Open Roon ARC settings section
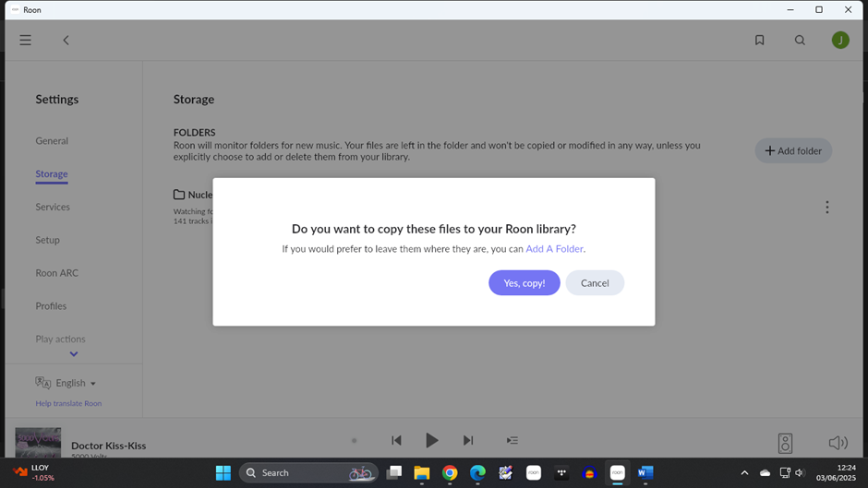Image resolution: width=868 pixels, height=488 pixels. 57,273
